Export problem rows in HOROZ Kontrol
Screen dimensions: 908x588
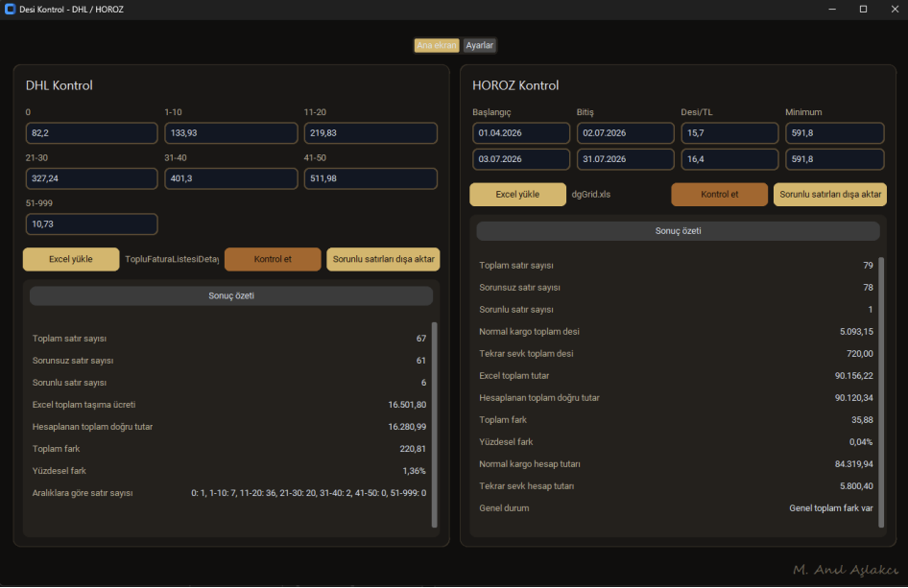(x=830, y=195)
